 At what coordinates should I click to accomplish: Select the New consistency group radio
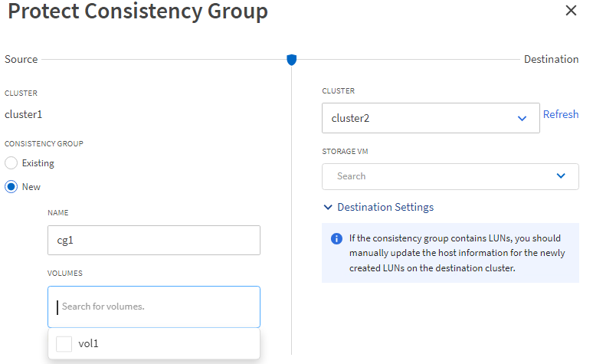click(11, 186)
